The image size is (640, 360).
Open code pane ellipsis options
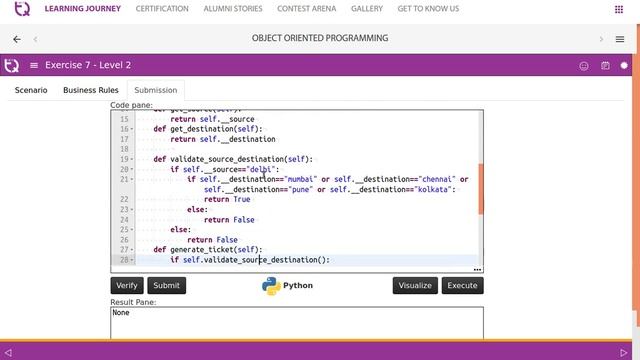click(x=477, y=269)
